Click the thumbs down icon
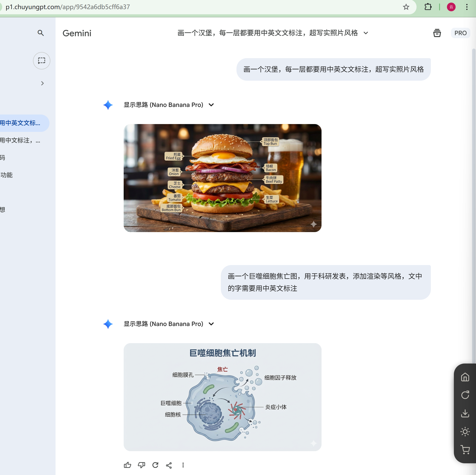Image resolution: width=476 pixels, height=475 pixels. point(141,465)
